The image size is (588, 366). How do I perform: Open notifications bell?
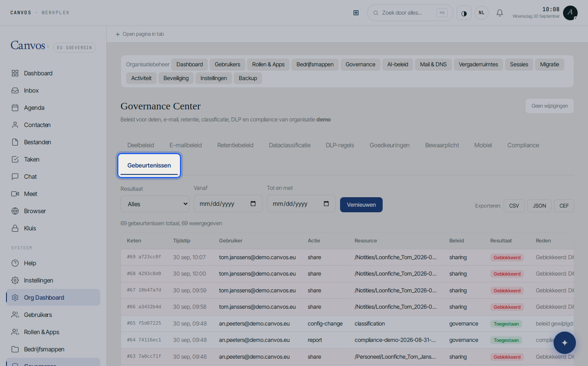point(500,13)
